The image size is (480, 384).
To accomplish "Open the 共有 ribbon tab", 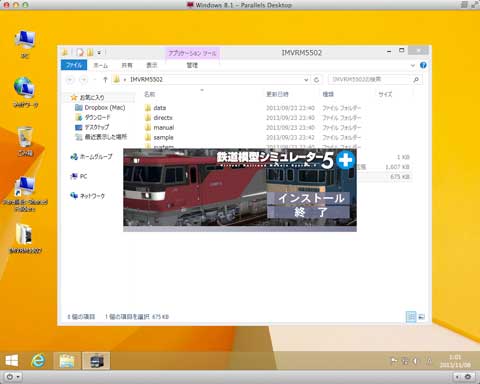I will (x=127, y=65).
